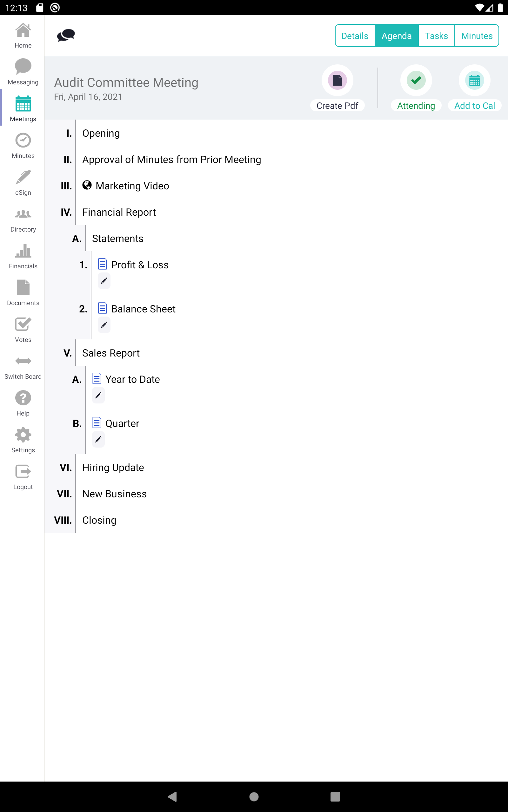508x812 pixels.
Task: Select the Agenda tab
Action: coord(397,36)
